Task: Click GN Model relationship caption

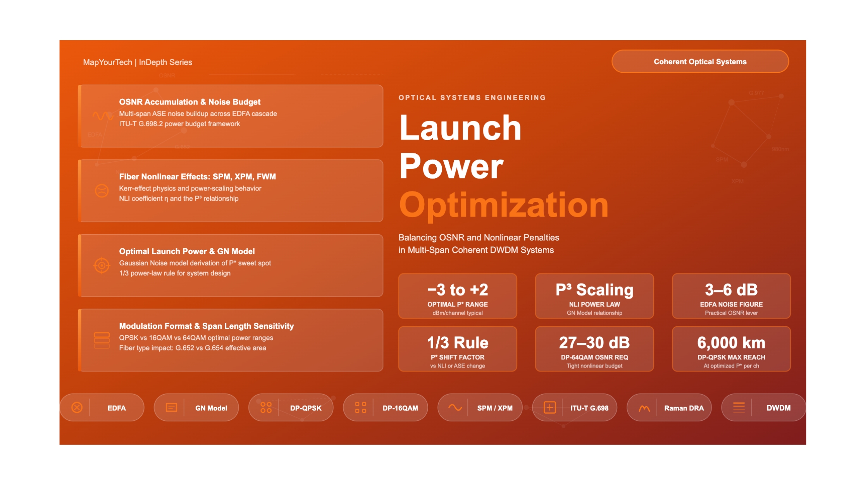Action: (x=594, y=313)
